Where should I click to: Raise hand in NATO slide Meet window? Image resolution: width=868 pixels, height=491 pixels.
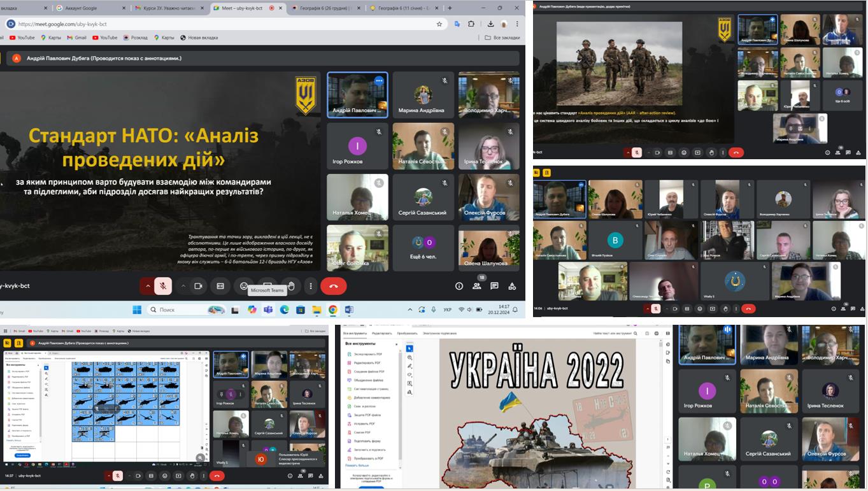click(x=291, y=286)
